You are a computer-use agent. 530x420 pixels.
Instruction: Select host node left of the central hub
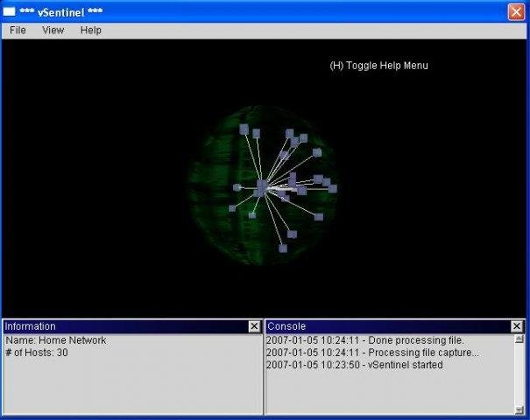(237, 187)
